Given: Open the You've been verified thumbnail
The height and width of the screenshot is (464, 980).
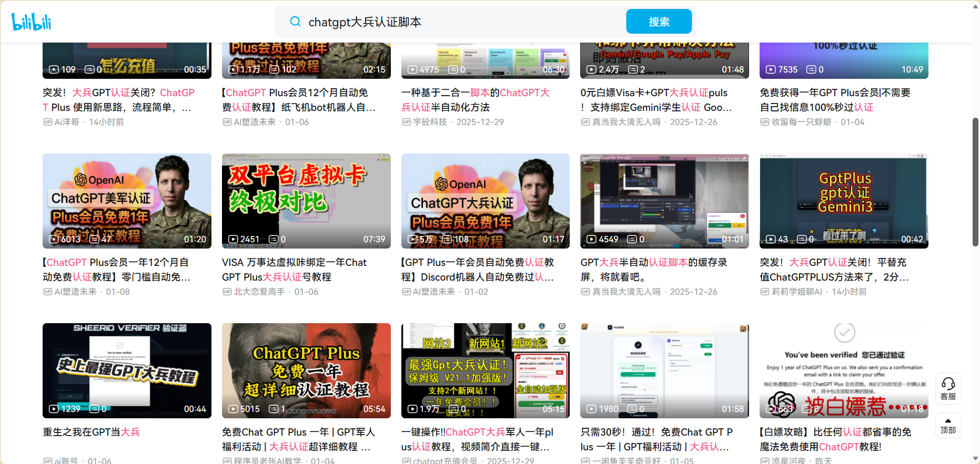Looking at the screenshot, I should pyautogui.click(x=844, y=370).
